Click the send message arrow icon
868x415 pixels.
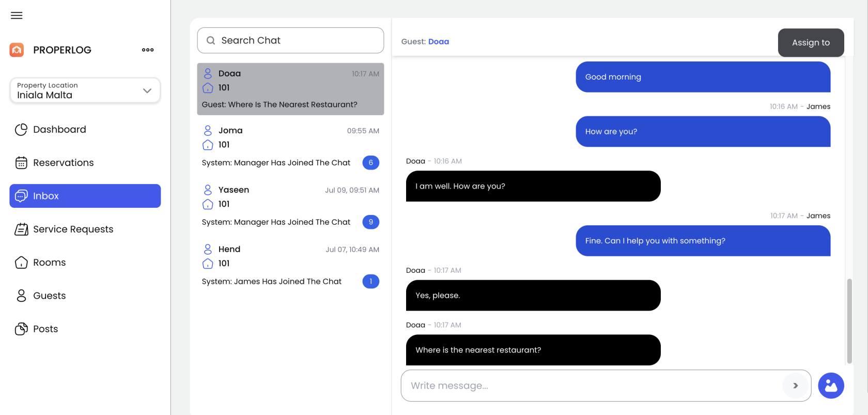point(795,386)
